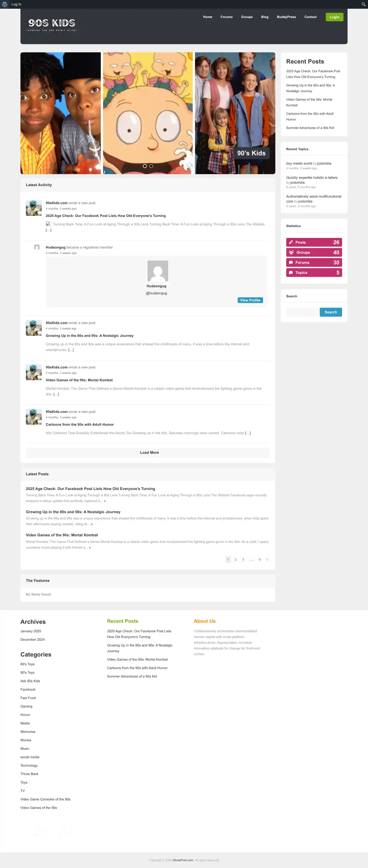The width and height of the screenshot is (368, 868).
Task: Open the January 2025 archive link
Action: pyautogui.click(x=31, y=631)
